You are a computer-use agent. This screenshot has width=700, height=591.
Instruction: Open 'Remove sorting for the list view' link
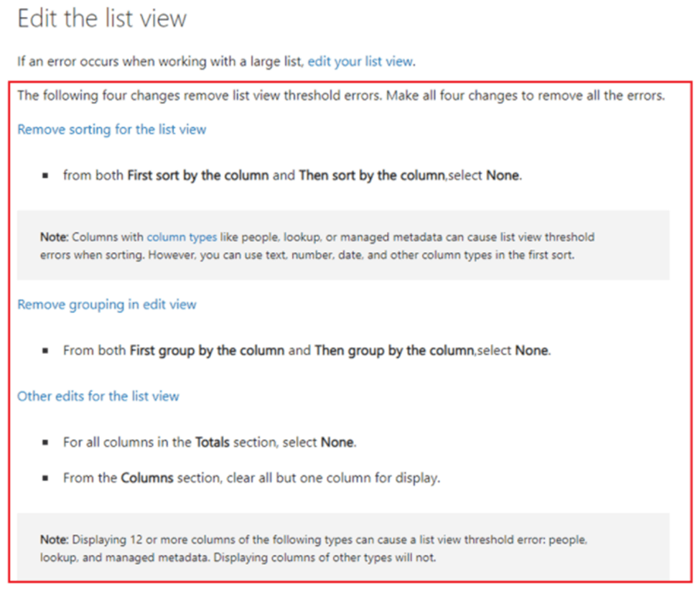coord(111,129)
